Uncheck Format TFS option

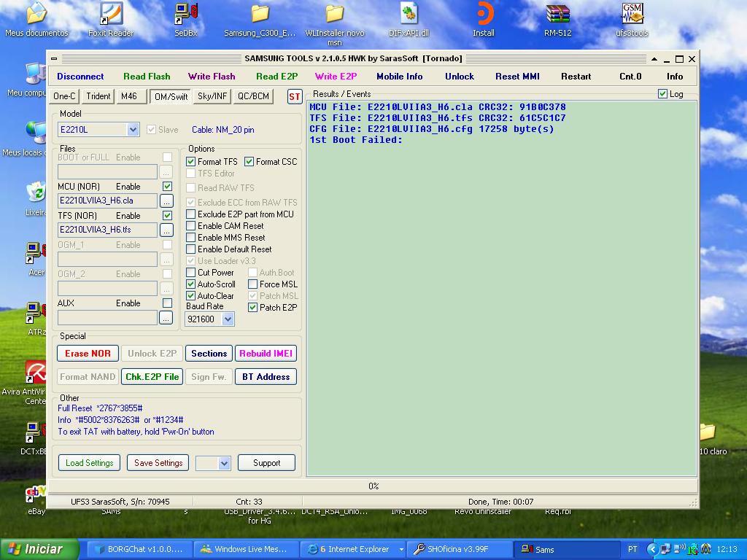[x=190, y=162]
